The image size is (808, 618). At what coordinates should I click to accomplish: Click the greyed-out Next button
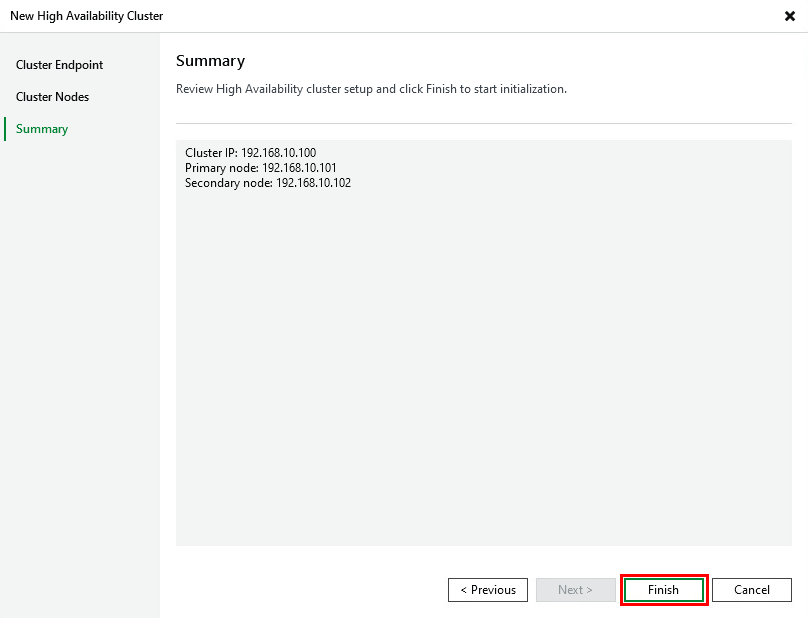(575, 590)
